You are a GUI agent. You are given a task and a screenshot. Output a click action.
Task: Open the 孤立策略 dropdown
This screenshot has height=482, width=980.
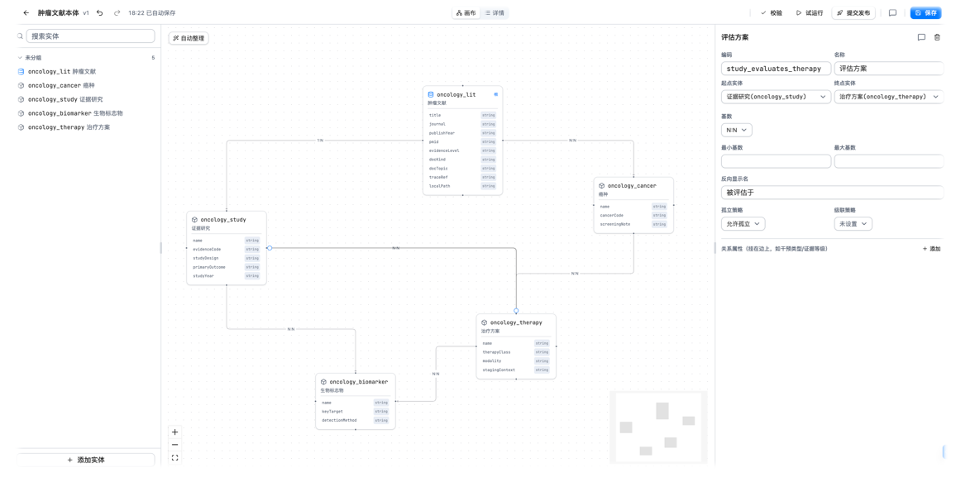click(743, 223)
